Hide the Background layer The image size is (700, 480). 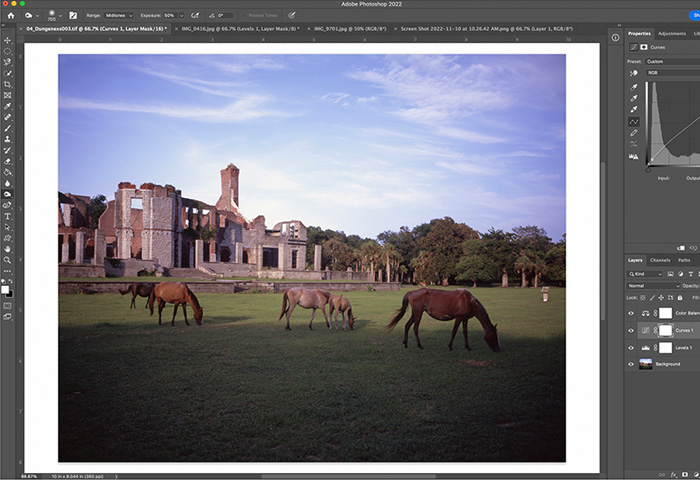[x=631, y=364]
